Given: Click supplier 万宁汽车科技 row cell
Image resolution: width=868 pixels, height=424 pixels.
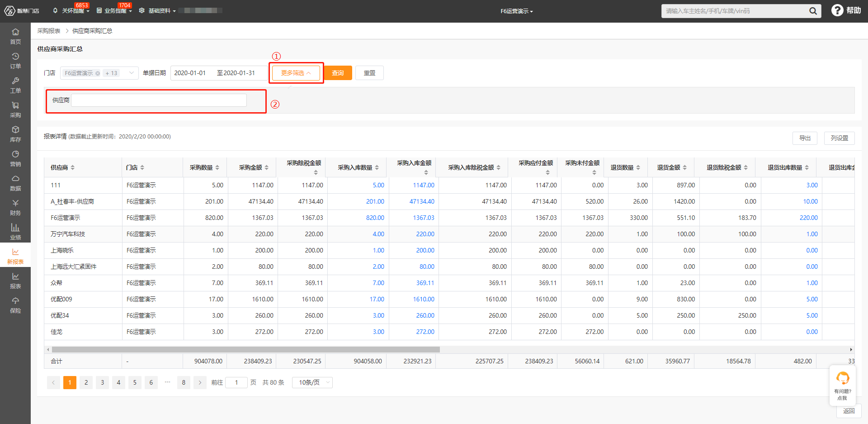Looking at the screenshot, I should click(x=68, y=234).
